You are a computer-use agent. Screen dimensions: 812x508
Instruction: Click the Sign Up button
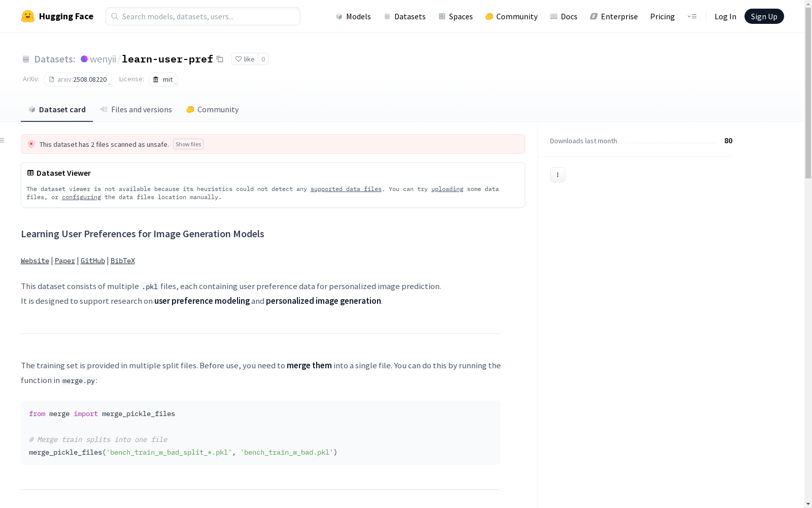pos(764,16)
